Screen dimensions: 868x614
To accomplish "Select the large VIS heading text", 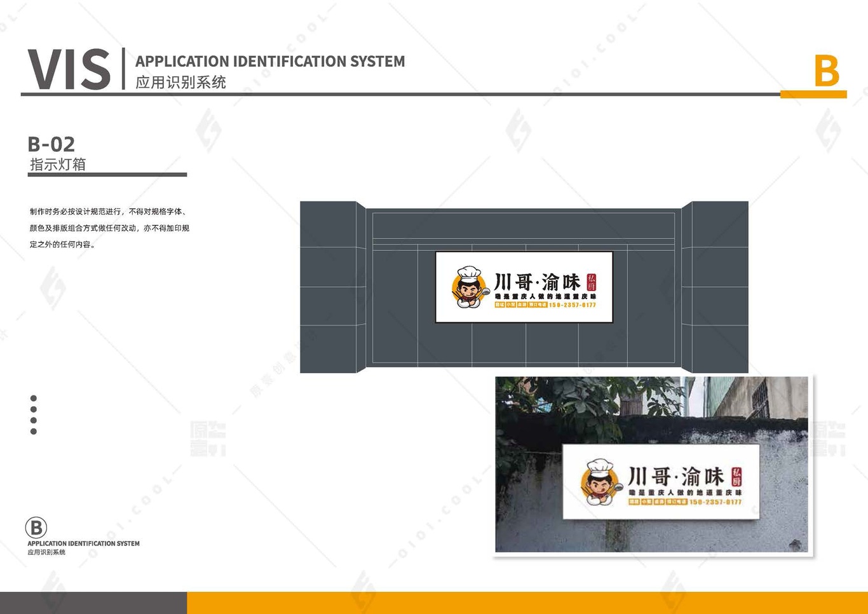I will click(69, 69).
